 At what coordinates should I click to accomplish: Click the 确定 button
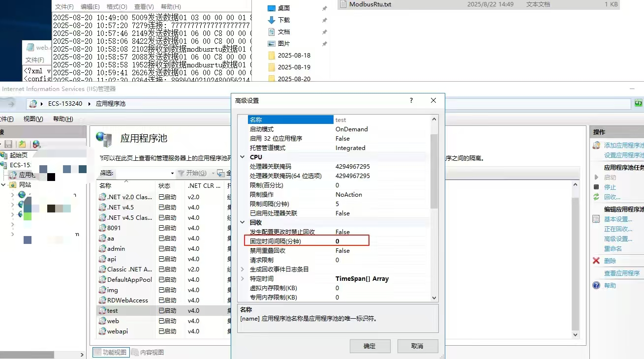coord(370,346)
